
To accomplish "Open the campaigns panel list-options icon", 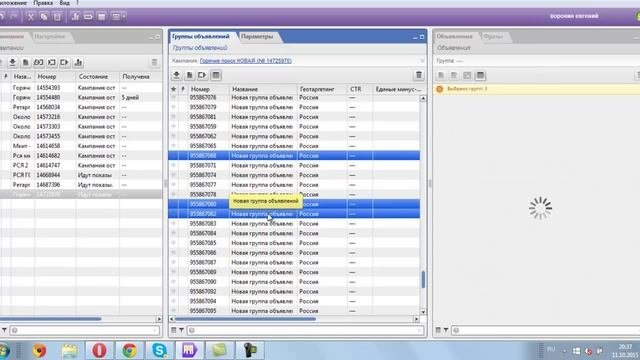I will [x=154, y=62].
